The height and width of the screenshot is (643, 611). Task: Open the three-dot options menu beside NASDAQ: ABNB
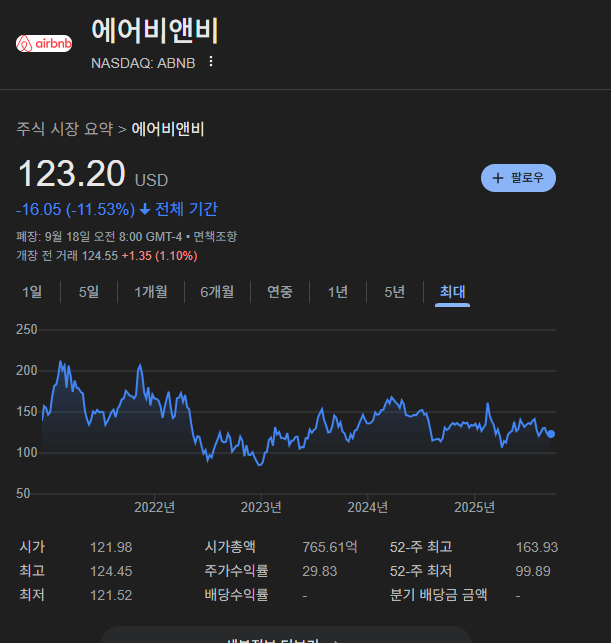point(211,62)
